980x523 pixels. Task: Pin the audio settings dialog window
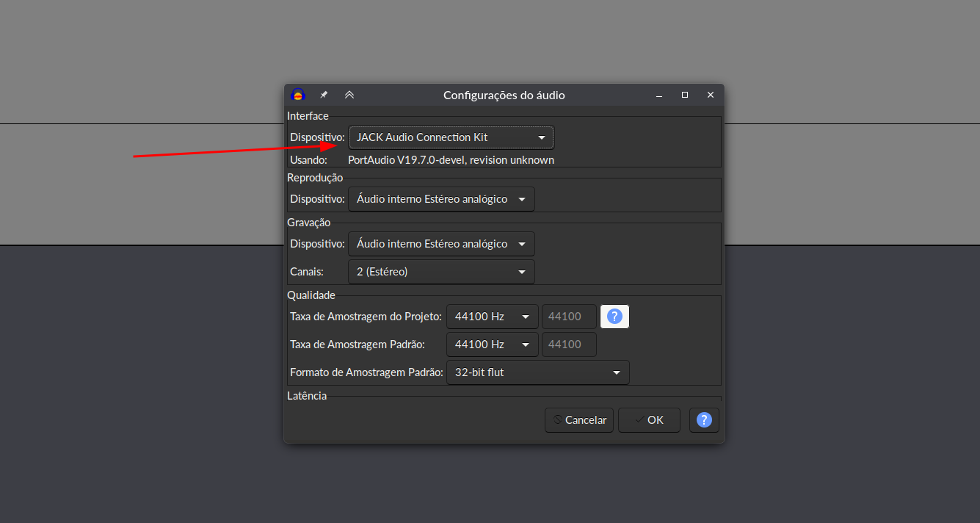324,95
